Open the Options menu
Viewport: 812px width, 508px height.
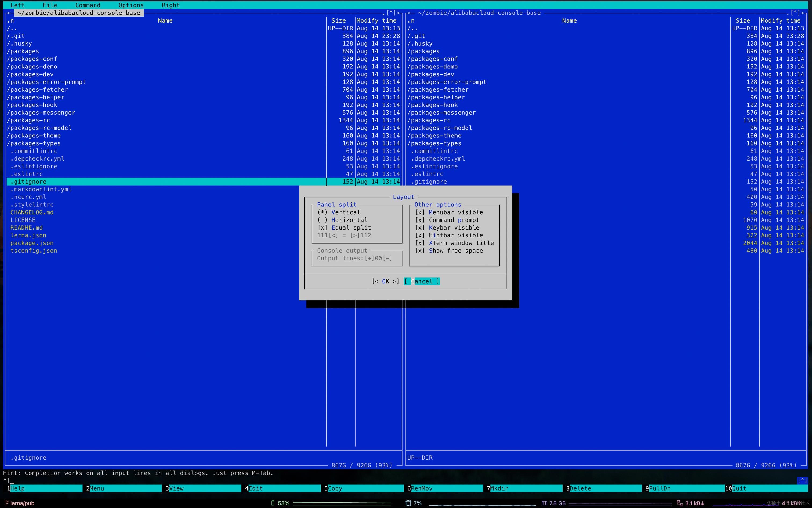tap(131, 5)
